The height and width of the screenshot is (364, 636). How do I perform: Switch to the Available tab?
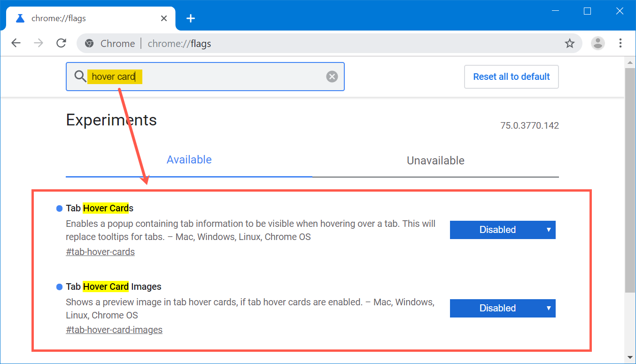pyautogui.click(x=189, y=160)
